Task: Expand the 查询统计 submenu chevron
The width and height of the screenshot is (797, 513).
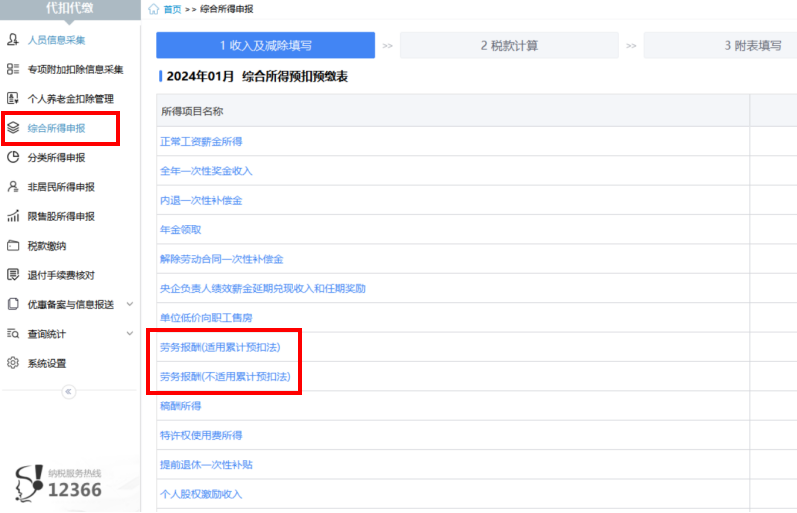Action: pos(130,333)
